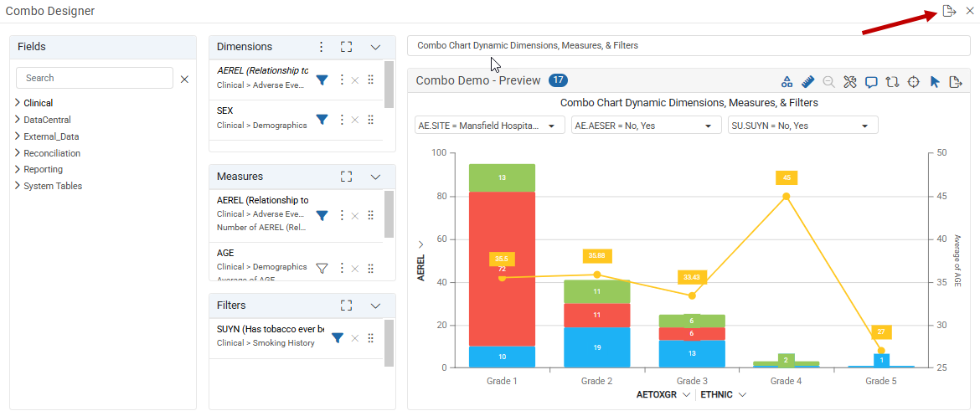Open options menu for AGE measure
Screen dimensions: 980x411
tap(341, 268)
